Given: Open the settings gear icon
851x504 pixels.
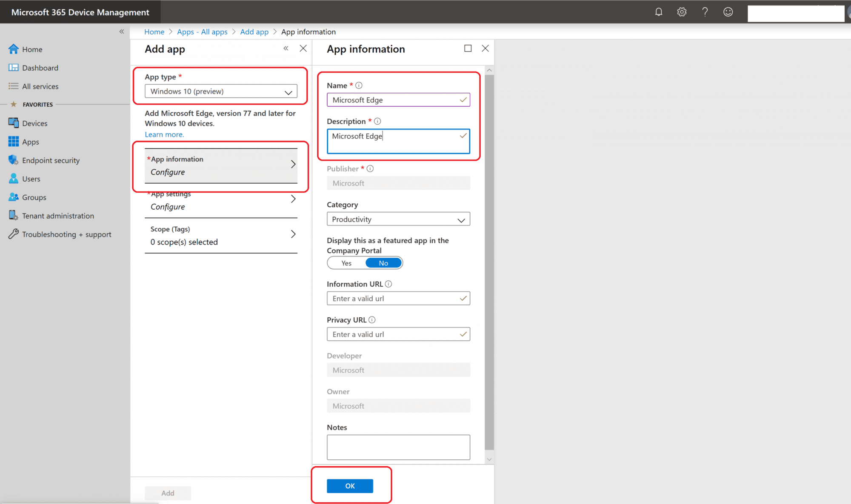Looking at the screenshot, I should (x=682, y=12).
